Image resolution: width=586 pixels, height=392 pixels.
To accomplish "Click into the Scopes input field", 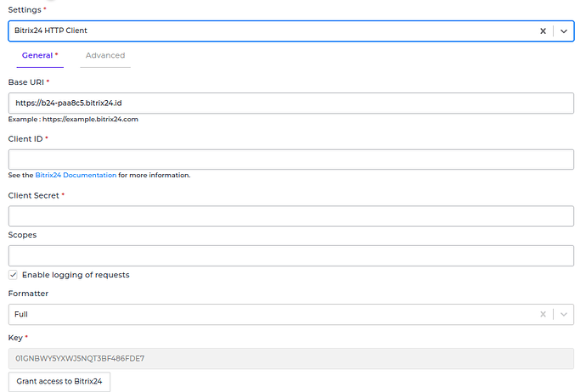I will coord(291,255).
